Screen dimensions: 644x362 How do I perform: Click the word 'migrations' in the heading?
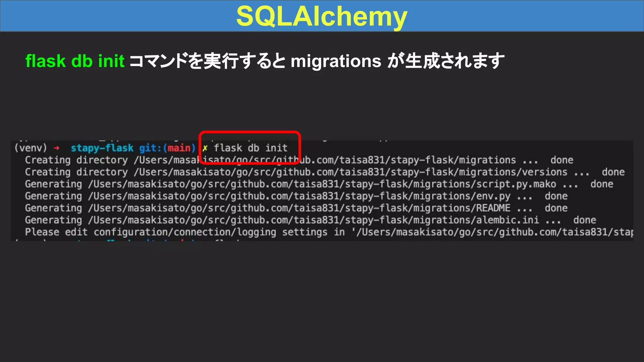[x=336, y=61]
